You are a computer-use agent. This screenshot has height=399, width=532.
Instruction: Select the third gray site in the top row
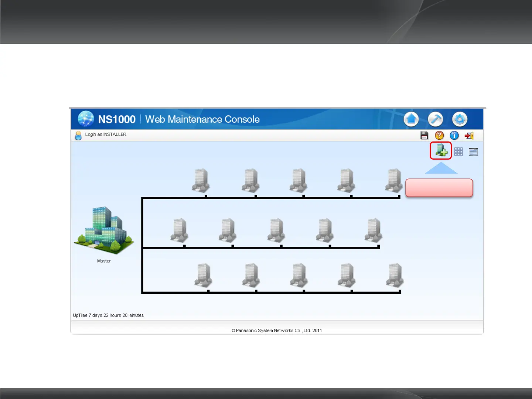point(299,181)
